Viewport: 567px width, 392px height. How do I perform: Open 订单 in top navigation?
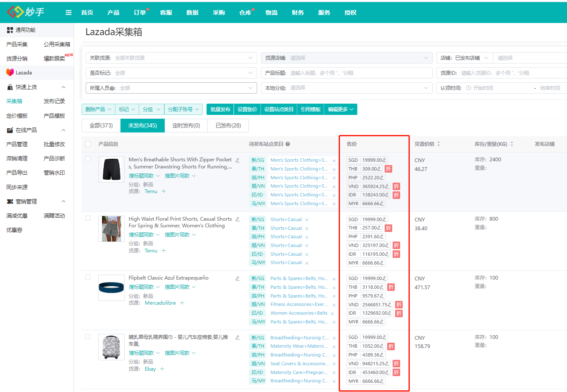(140, 13)
